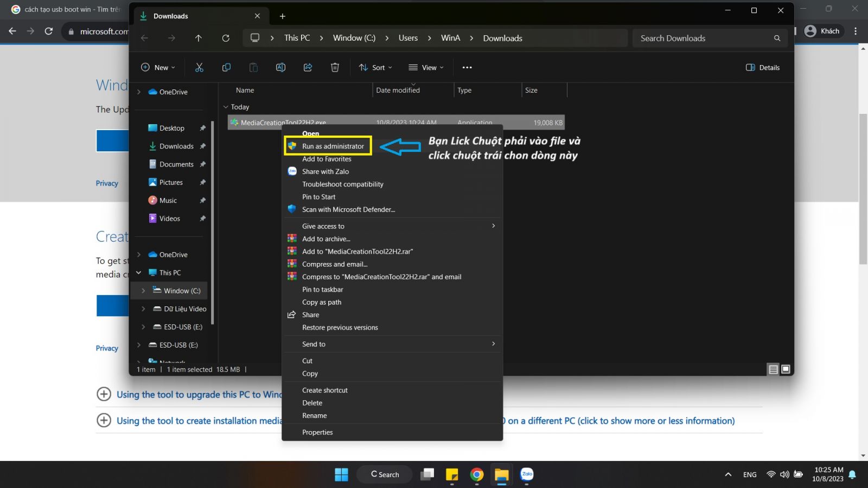Click the search magnifier icon in Explorer
This screenshot has width=868, height=488.
coord(777,38)
